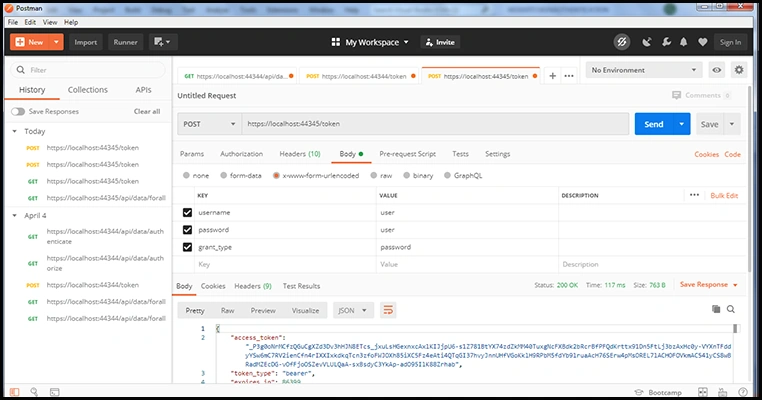This screenshot has width=762, height=400.
Task: Select the none body type radio
Action: click(x=186, y=175)
